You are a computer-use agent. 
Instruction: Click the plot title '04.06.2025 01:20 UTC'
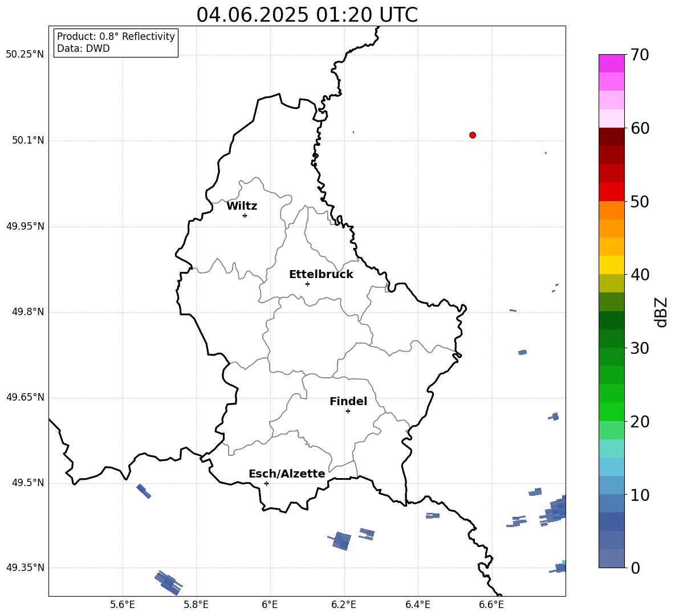pyautogui.click(x=307, y=15)
